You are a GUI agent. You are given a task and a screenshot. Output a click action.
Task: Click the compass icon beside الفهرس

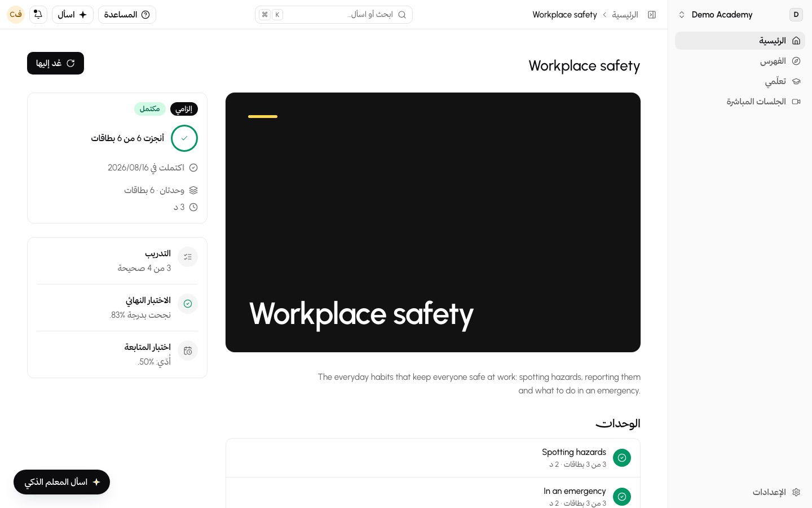796,61
